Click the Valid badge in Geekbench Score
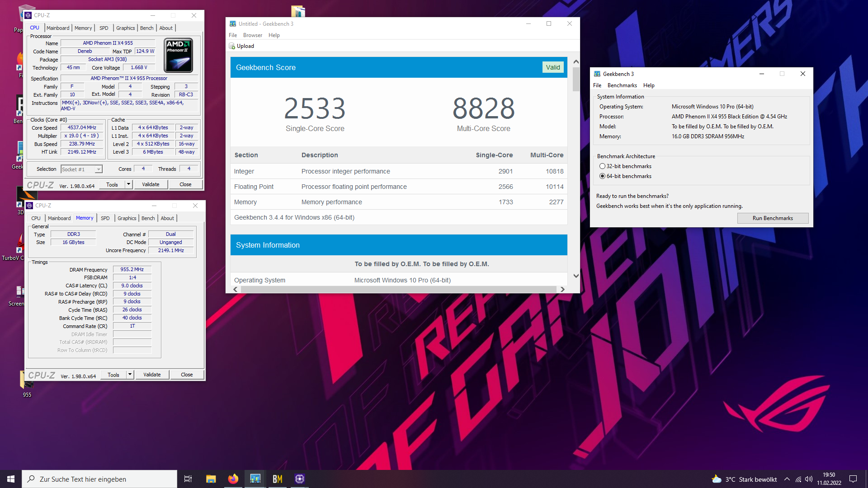868x488 pixels. click(x=552, y=67)
